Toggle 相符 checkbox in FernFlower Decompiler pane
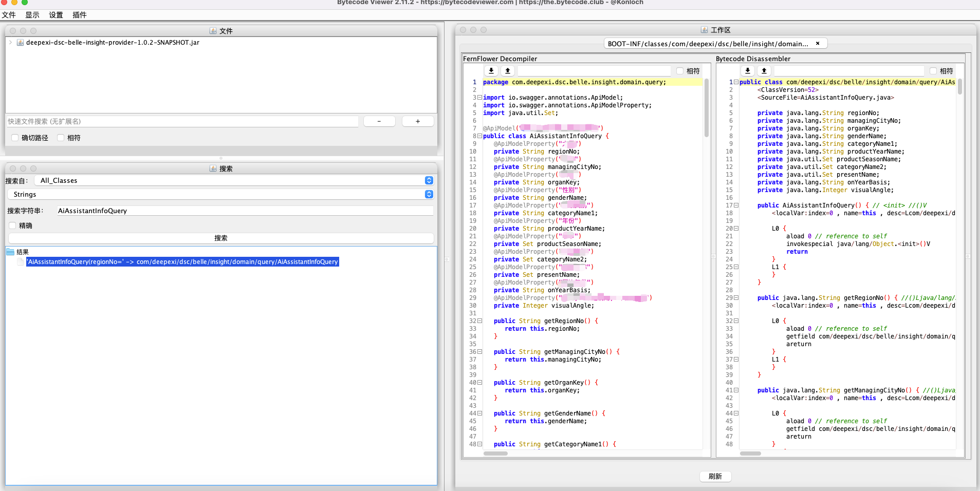The image size is (980, 491). point(680,71)
